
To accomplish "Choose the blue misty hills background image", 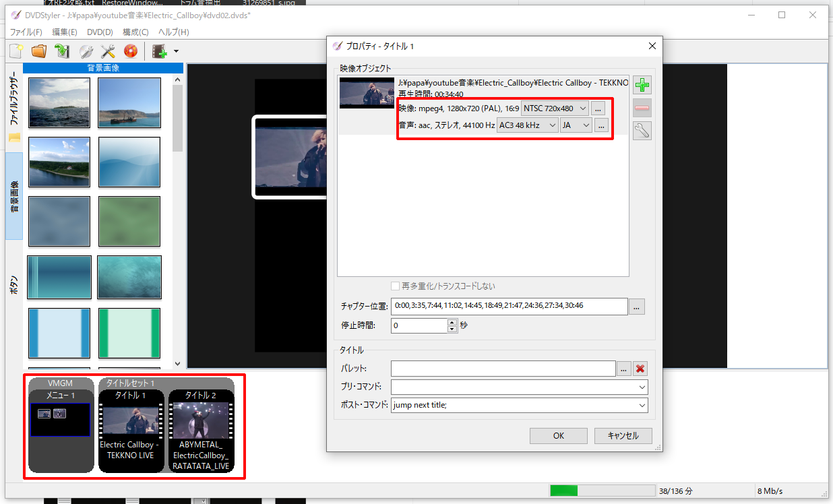I will [x=129, y=162].
